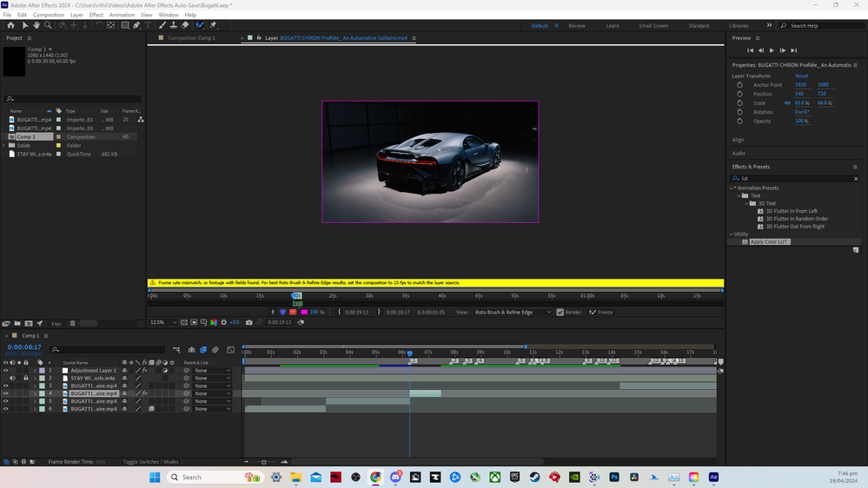This screenshot has width=868, height=488.
Task: Collapse the Animation Presets group
Action: [732, 188]
